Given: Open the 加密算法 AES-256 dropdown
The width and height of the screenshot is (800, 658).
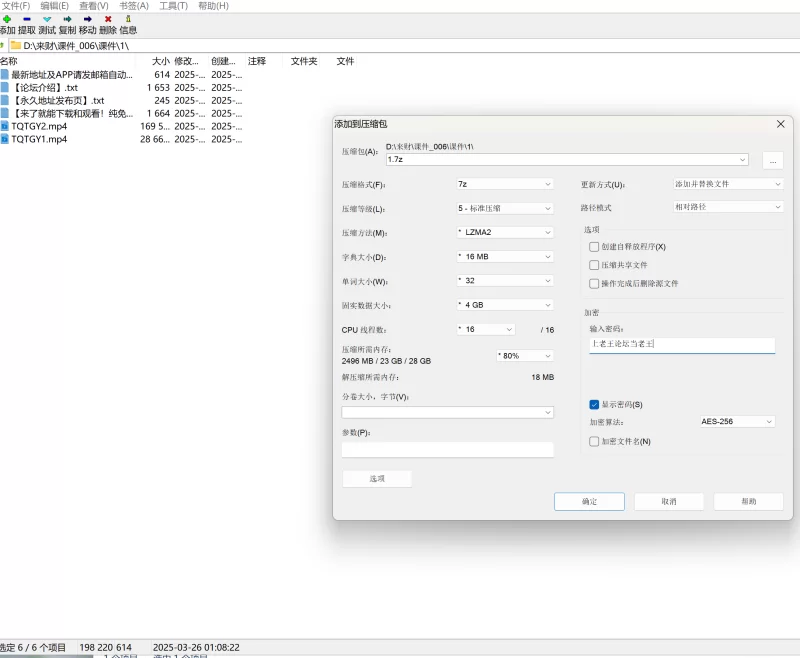Looking at the screenshot, I should [737, 421].
